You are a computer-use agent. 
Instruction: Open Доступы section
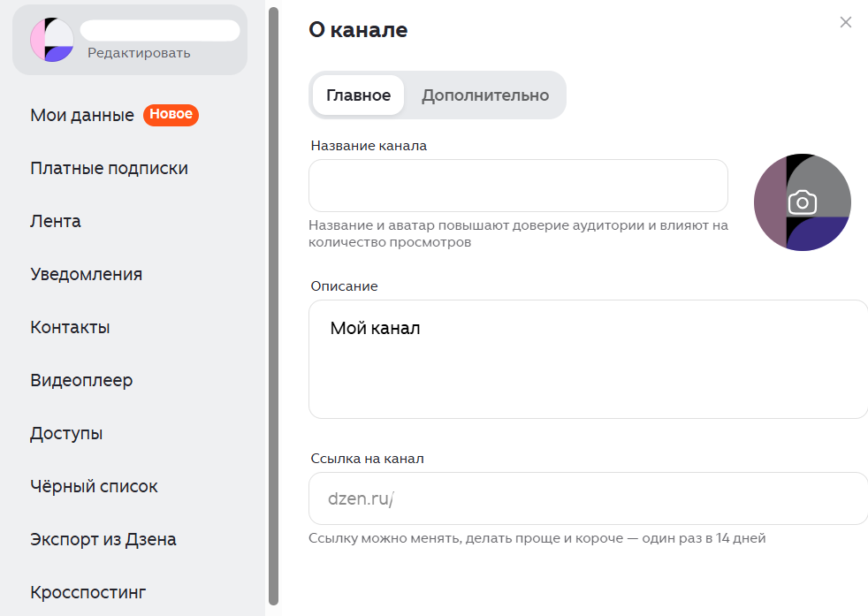pos(66,433)
